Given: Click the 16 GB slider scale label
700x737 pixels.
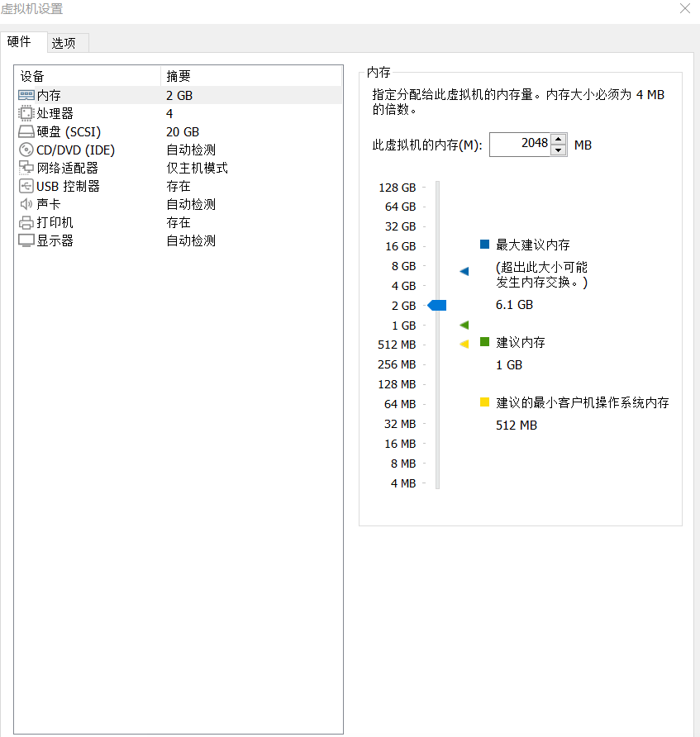Looking at the screenshot, I should [x=401, y=246].
